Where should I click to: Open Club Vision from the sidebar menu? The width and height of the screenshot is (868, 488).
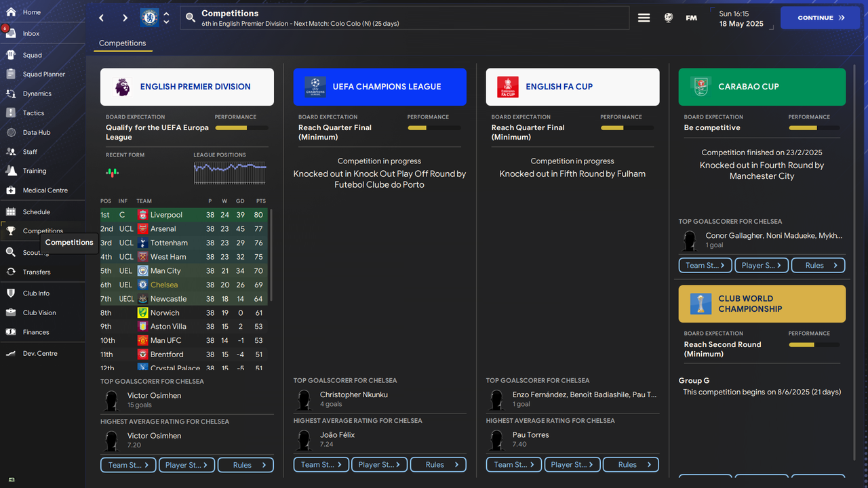pos(39,312)
